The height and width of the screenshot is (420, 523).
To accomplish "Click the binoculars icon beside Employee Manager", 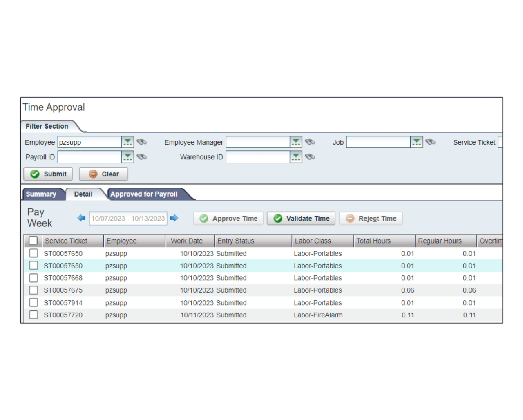I will point(310,142).
